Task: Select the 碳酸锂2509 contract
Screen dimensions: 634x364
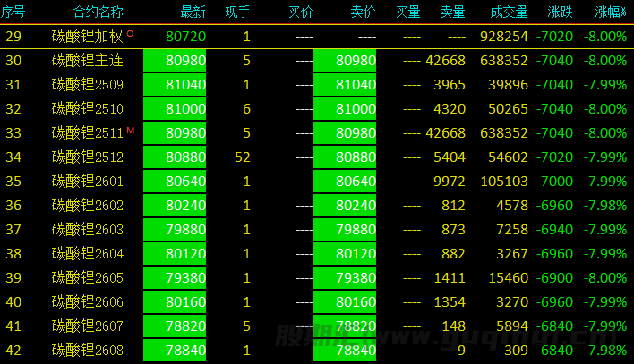Action: coord(86,85)
